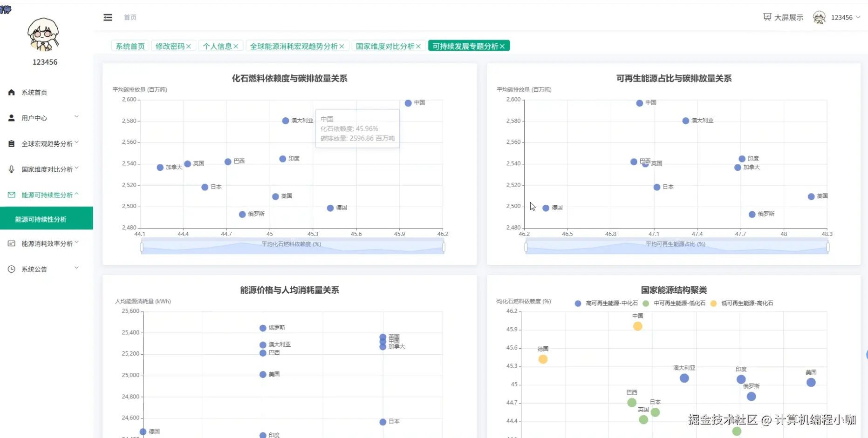Select the clipboard icon beside 全球宏观趋势分析
Image resolution: width=868 pixels, height=438 pixels.
click(x=11, y=143)
